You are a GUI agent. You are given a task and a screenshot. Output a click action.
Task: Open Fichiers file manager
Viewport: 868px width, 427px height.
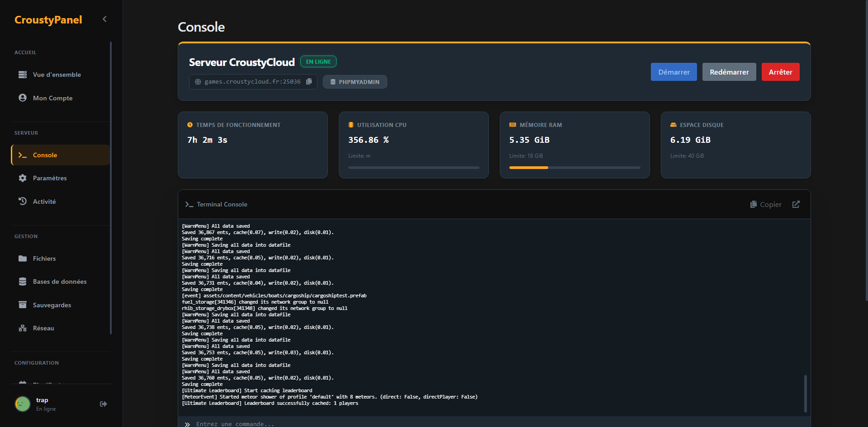click(61, 258)
